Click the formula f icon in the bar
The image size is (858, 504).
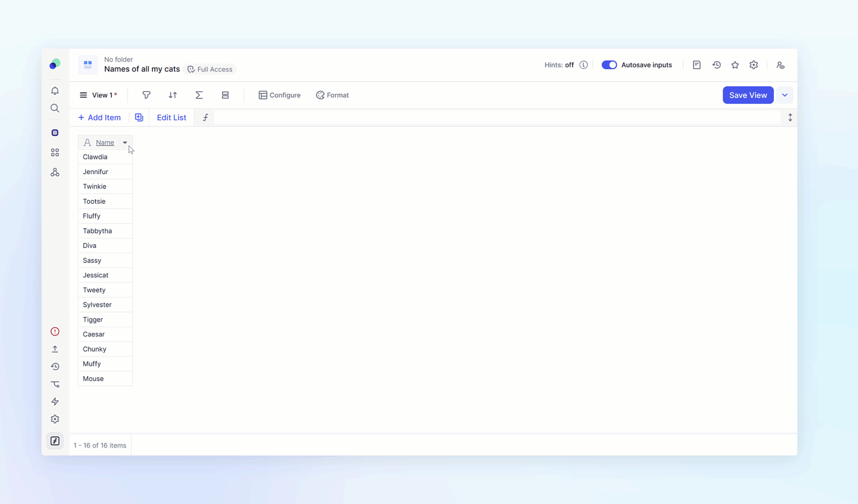205,118
